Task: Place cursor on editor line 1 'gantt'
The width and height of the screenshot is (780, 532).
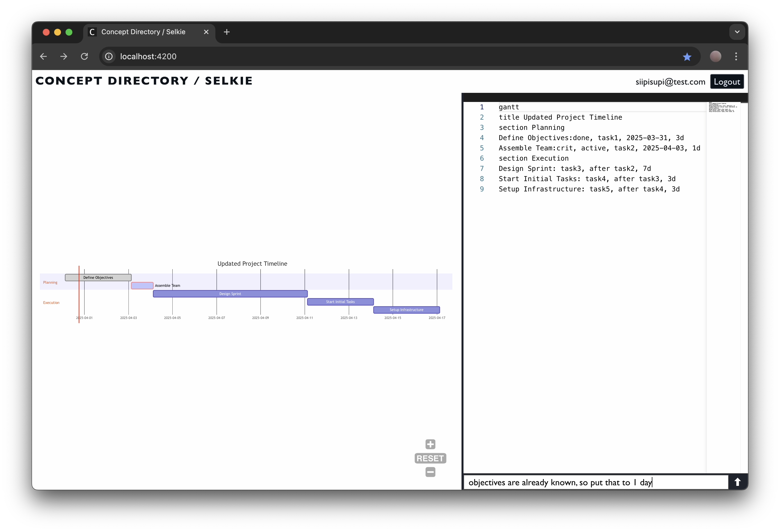Action: [x=509, y=107]
